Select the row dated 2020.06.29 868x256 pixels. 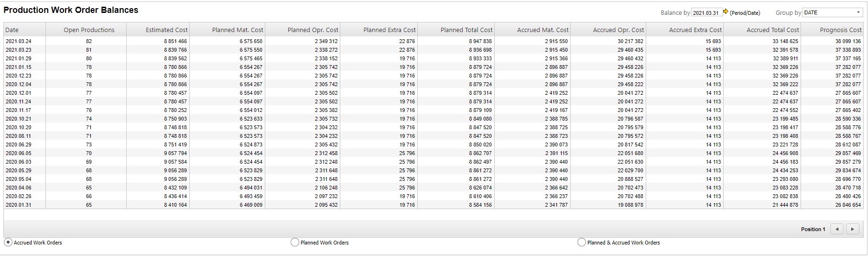[x=19, y=145]
